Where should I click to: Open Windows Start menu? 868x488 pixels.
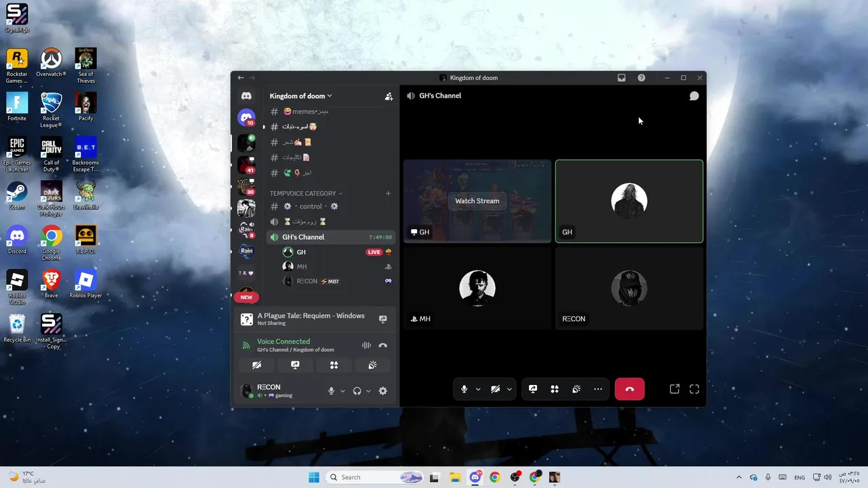(314, 477)
